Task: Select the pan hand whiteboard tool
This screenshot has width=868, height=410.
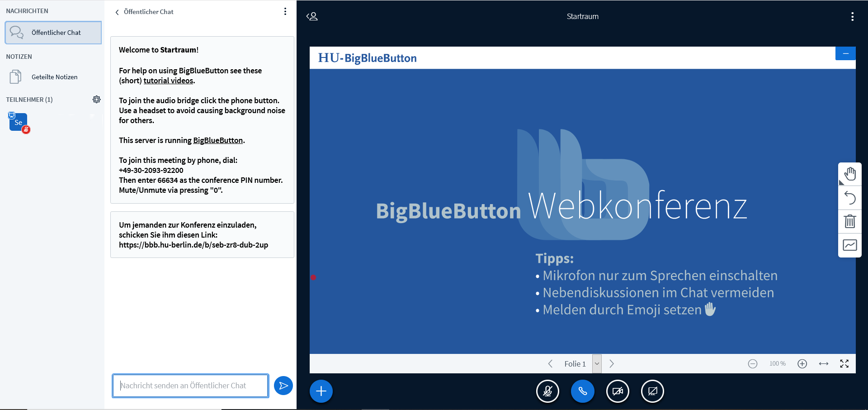Action: tap(850, 174)
